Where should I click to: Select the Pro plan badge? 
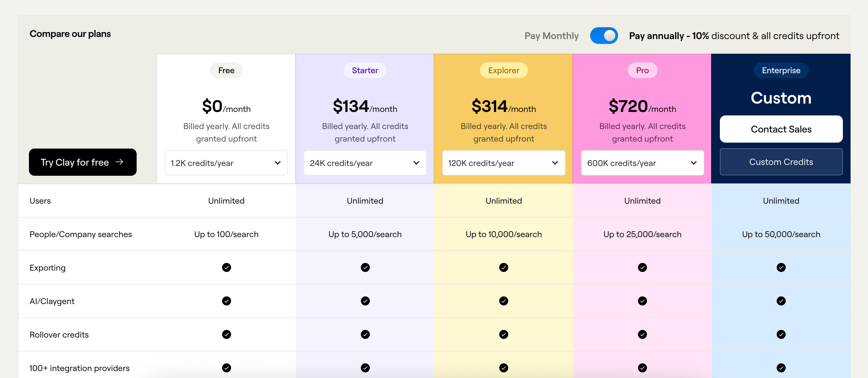[642, 70]
